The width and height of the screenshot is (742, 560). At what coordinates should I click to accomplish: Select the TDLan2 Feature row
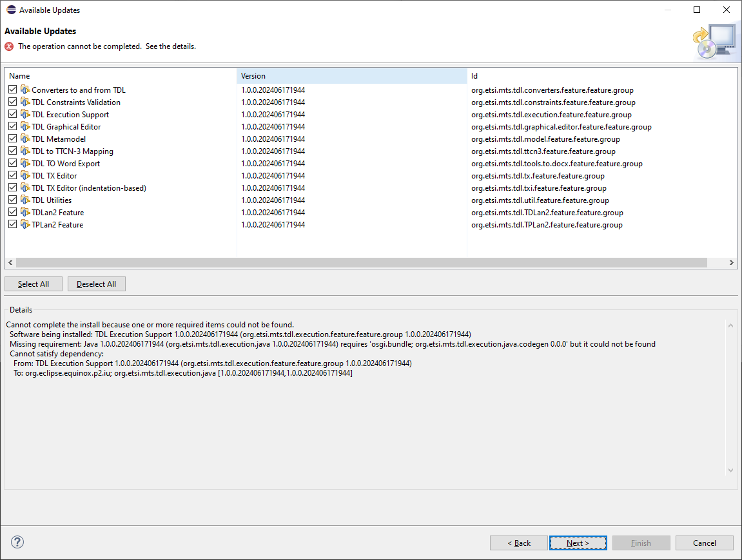point(57,213)
